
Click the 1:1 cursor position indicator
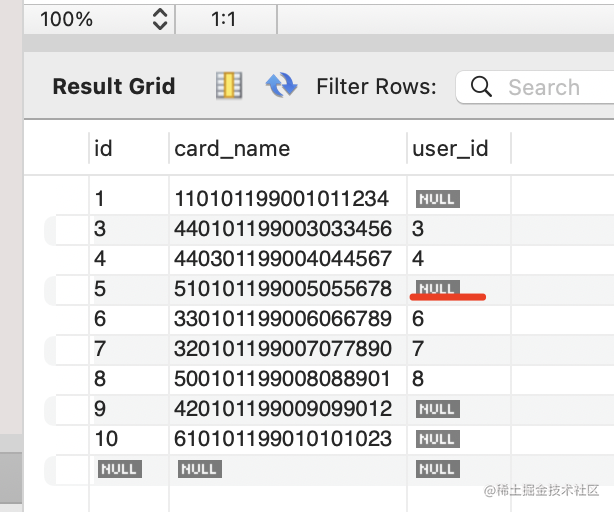[x=224, y=19]
